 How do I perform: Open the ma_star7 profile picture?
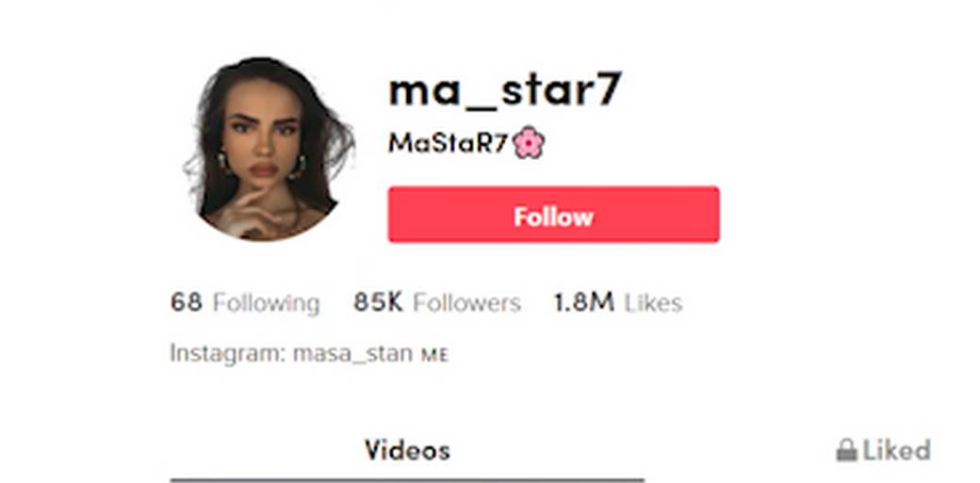(x=269, y=149)
